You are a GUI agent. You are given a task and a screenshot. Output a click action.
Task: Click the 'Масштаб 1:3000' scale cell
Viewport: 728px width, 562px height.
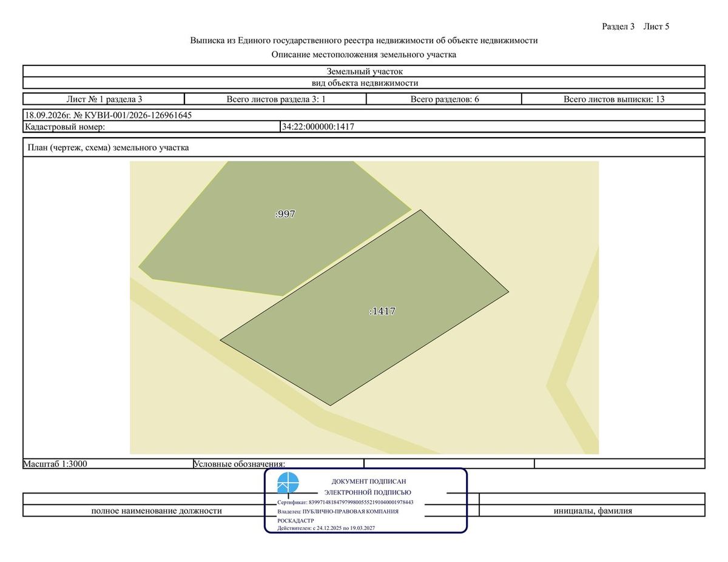pyautogui.click(x=107, y=464)
